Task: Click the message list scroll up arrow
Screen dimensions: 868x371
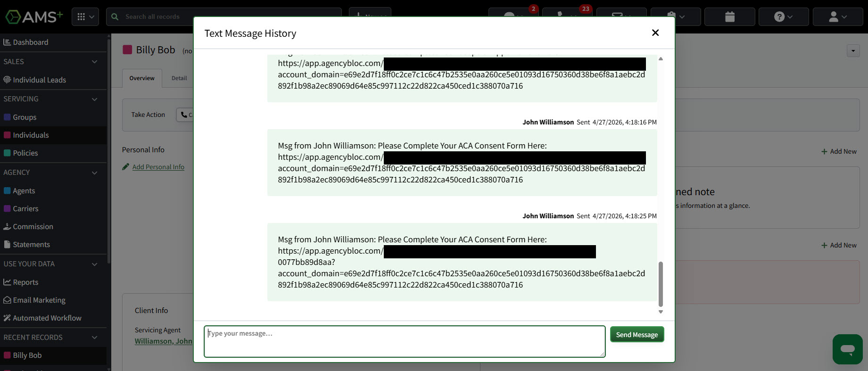Action: [661, 59]
